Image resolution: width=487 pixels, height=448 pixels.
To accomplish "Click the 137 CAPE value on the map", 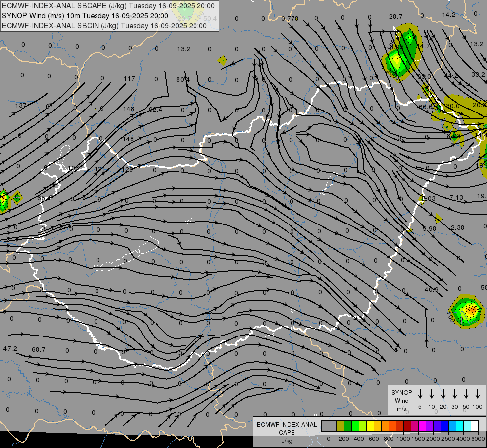I will coord(21,106).
